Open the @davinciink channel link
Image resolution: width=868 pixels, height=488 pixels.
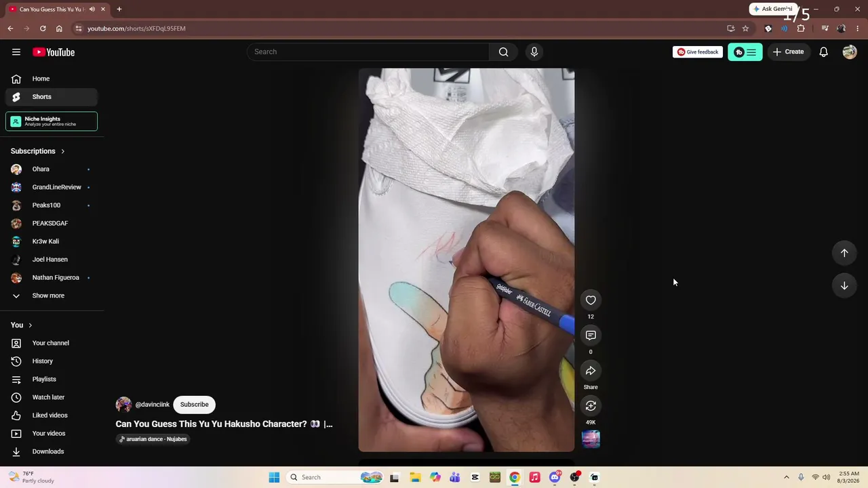tap(153, 405)
